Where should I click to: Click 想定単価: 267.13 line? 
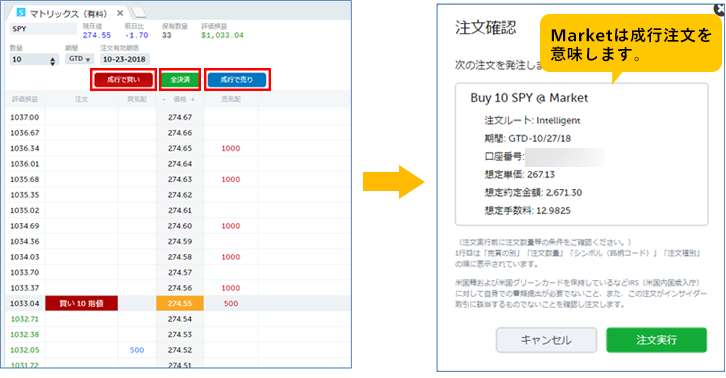click(x=519, y=175)
